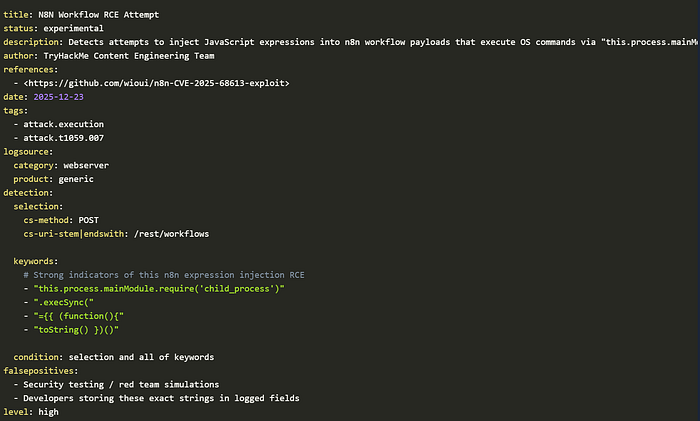The width and height of the screenshot is (700, 421).
Task: Click the '={{ (function(){' keyword string
Action: click(x=79, y=316)
